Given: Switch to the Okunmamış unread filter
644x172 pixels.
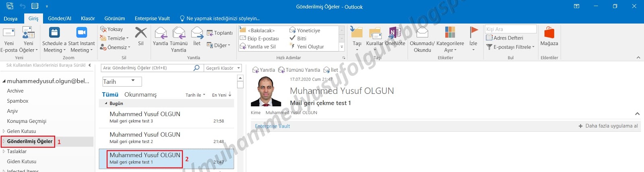Looking at the screenshot, I should (x=140, y=95).
